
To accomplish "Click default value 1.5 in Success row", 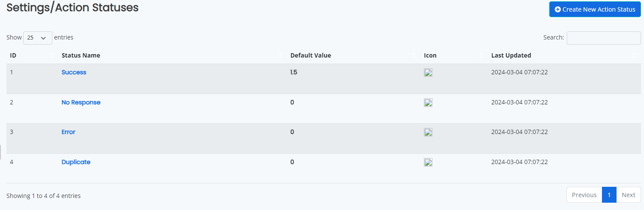I will (294, 72).
